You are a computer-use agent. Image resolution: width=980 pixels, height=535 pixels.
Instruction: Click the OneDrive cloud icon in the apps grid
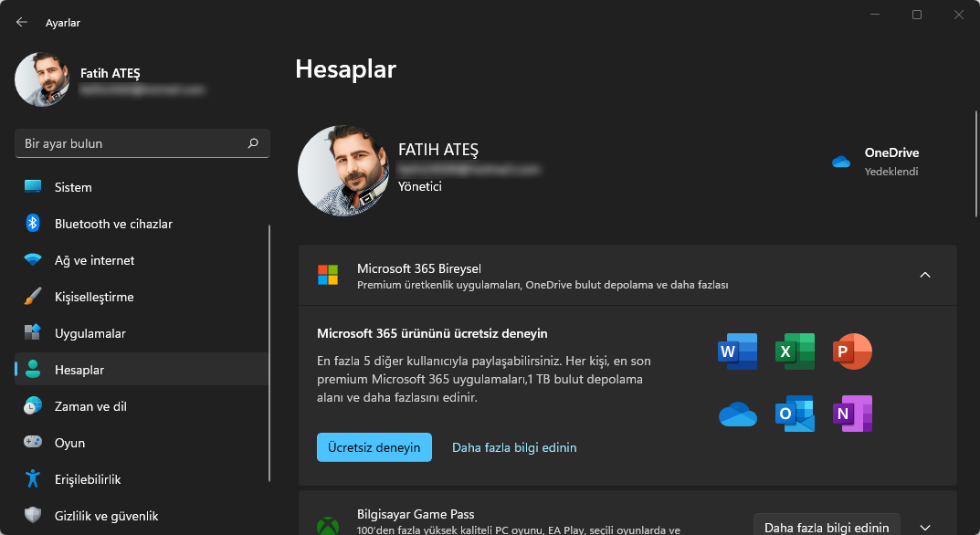point(737,414)
